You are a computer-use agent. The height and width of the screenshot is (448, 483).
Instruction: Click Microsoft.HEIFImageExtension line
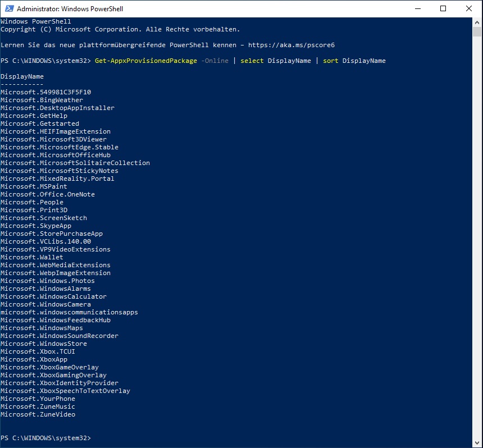[x=56, y=131]
